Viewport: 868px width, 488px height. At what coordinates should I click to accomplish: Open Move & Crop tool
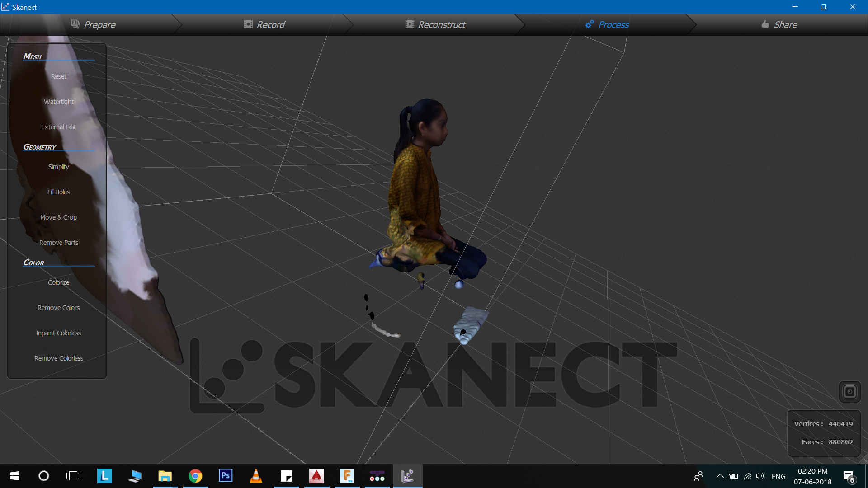[59, 217]
